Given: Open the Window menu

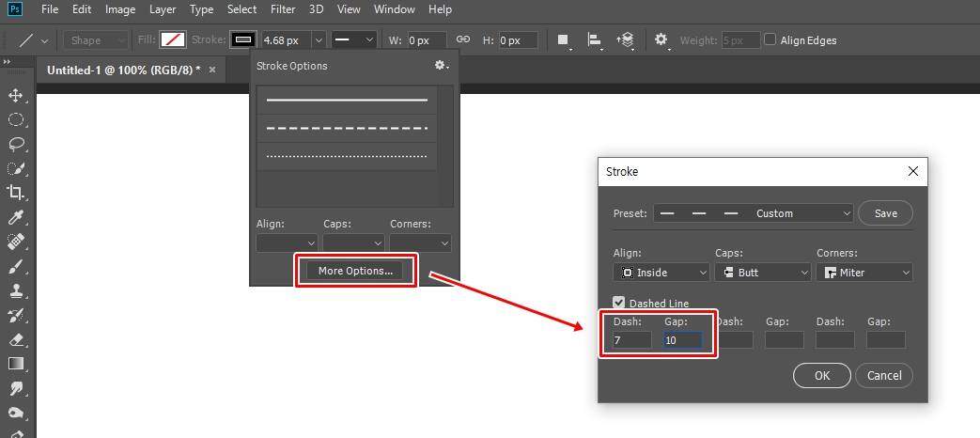Looking at the screenshot, I should (395, 9).
